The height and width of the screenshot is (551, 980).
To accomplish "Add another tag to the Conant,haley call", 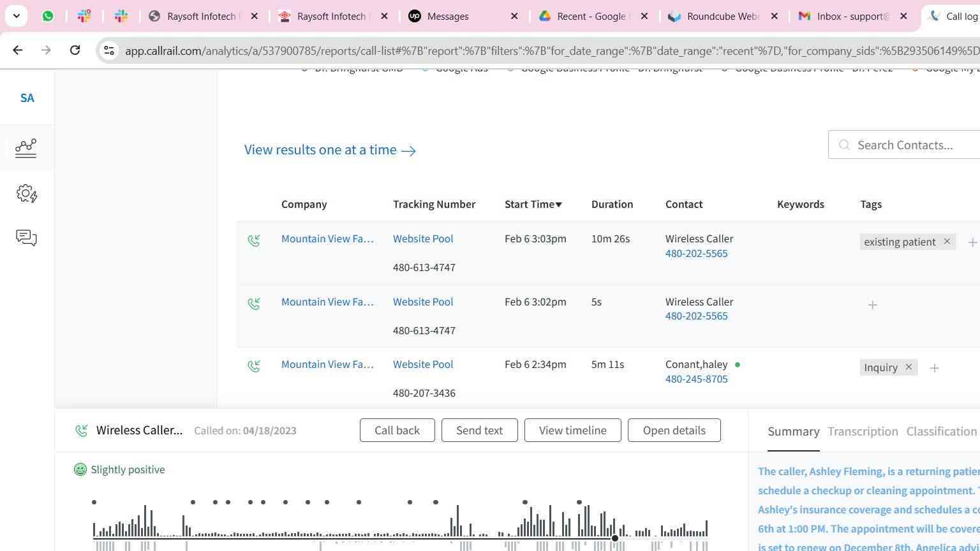I will (x=934, y=368).
